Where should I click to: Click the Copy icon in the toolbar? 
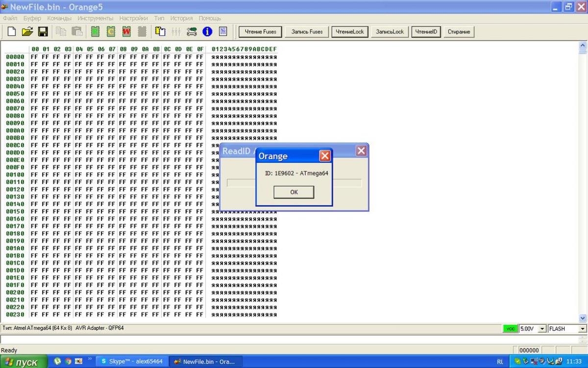click(x=61, y=32)
